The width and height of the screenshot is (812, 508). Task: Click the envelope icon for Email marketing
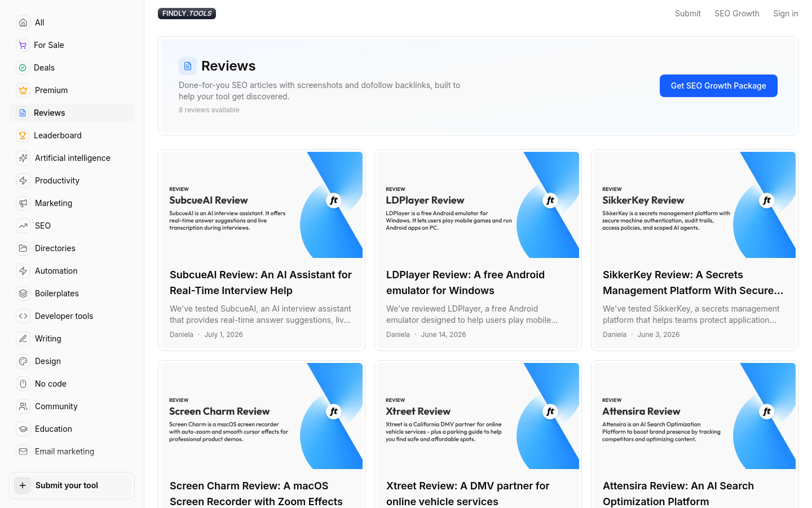coord(23,452)
